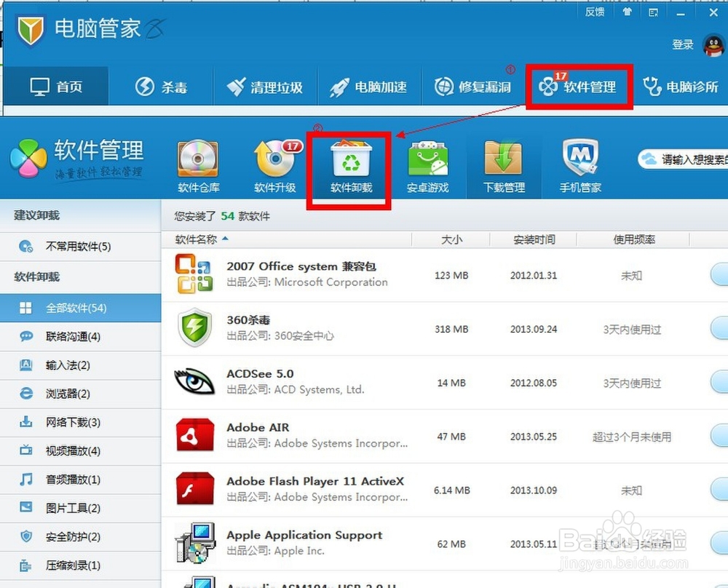Screen dimensions: 728x588
Task: Click the 2012.08.05 install date cell
Action: click(x=534, y=383)
